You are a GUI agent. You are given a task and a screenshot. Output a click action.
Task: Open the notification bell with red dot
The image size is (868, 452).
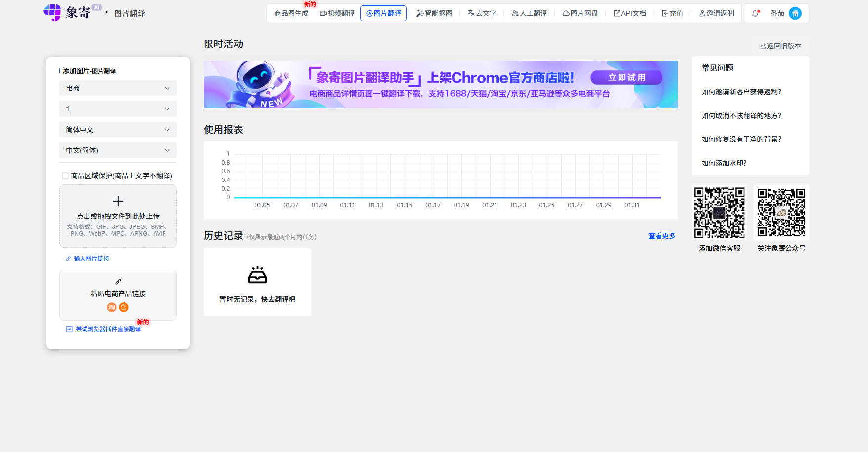(x=755, y=13)
